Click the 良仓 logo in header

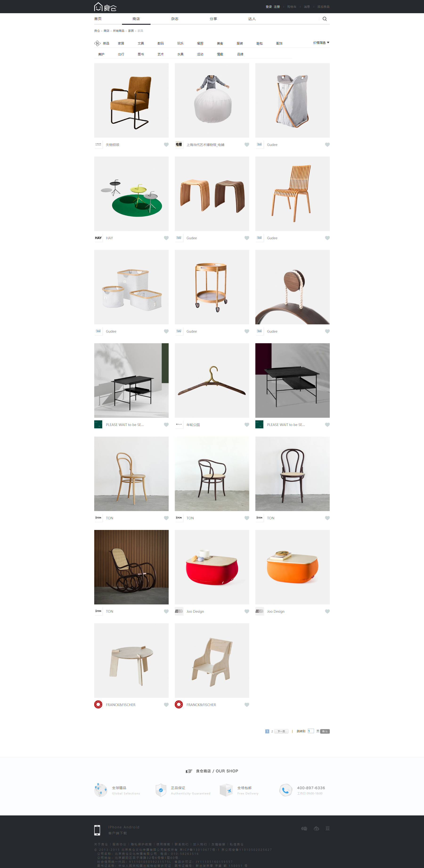105,7
